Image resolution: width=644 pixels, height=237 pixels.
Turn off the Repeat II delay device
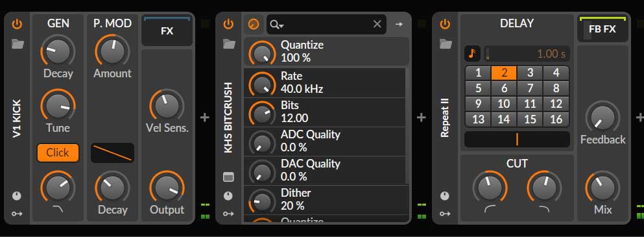[x=445, y=24]
